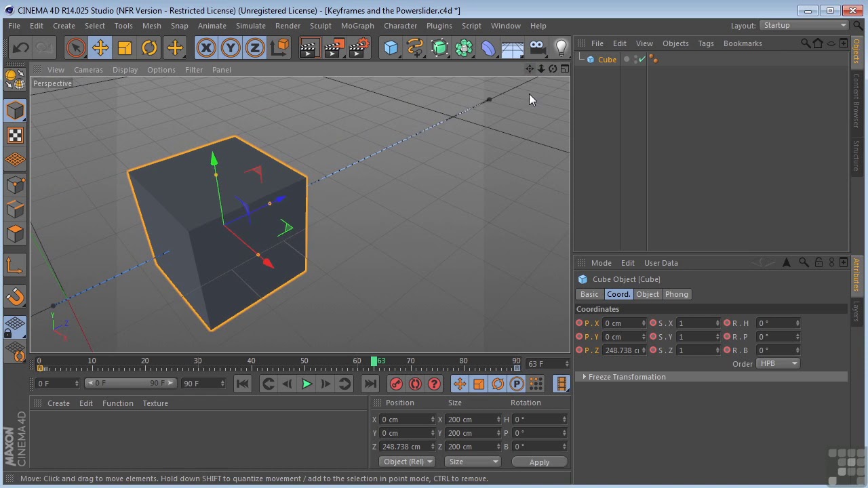The image size is (868, 488).
Task: Go to end of animation
Action: click(x=370, y=384)
